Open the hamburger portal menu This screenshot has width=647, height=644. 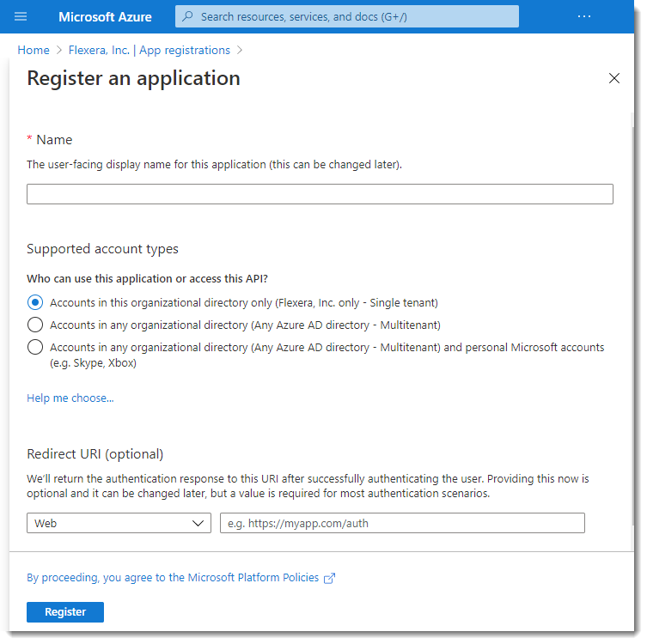[21, 16]
